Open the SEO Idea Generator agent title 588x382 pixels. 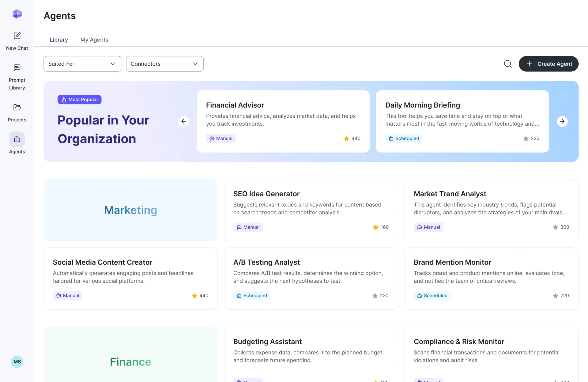pyautogui.click(x=266, y=194)
